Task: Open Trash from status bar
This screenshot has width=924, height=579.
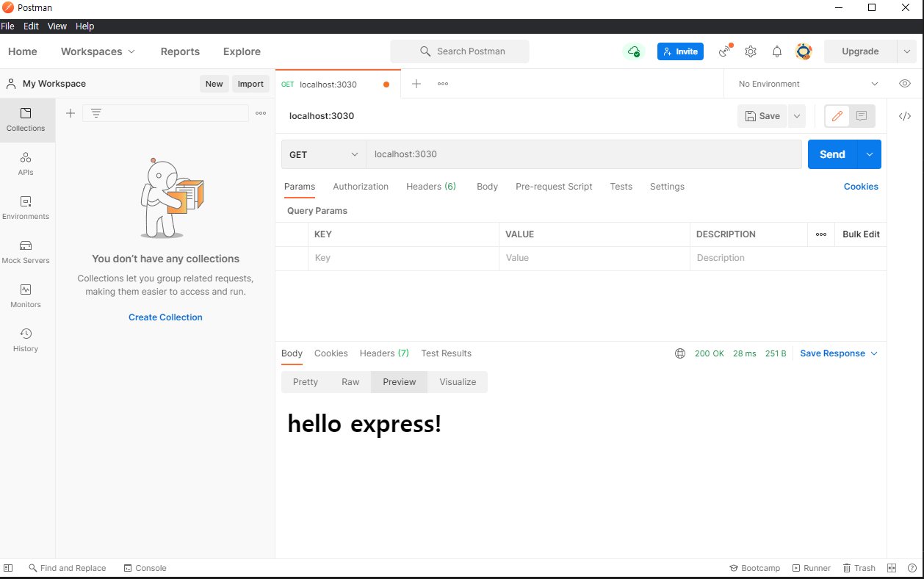Action: 859,568
